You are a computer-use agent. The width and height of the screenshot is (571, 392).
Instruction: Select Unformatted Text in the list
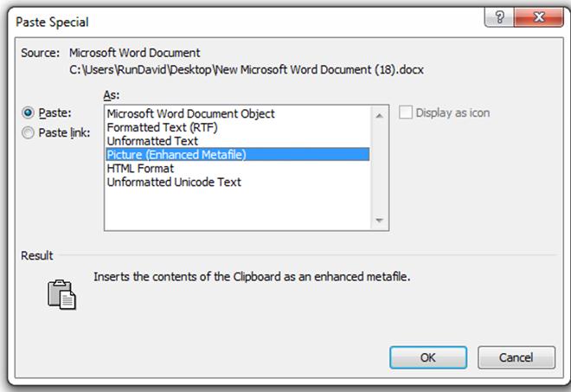152,141
